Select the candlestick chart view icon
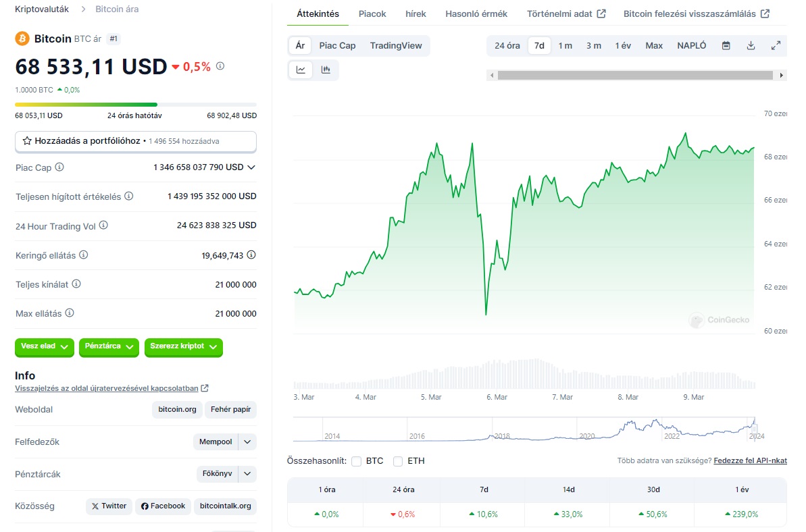 point(326,70)
